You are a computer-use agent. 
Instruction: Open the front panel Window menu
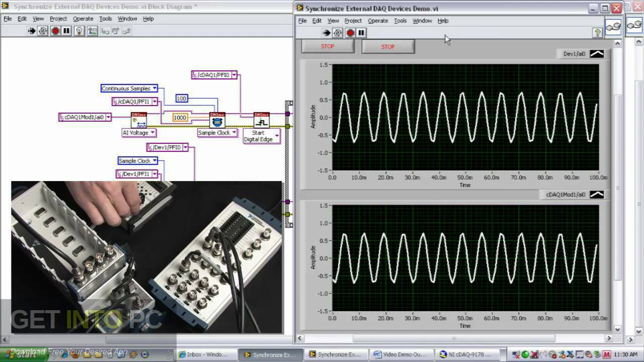pyautogui.click(x=422, y=21)
